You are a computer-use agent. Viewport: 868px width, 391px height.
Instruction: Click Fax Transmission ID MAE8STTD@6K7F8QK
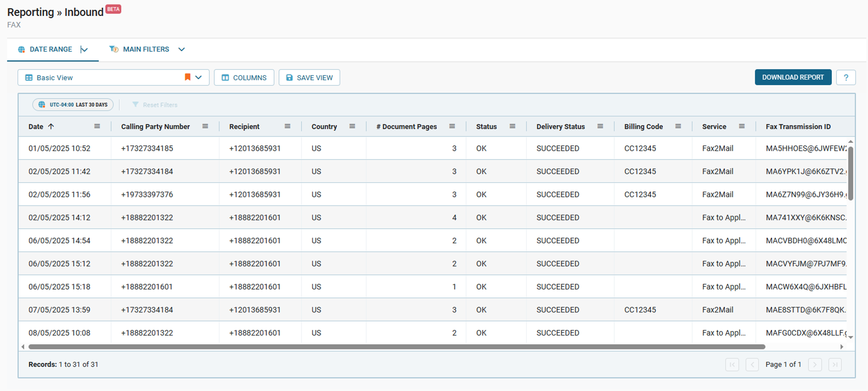806,310
